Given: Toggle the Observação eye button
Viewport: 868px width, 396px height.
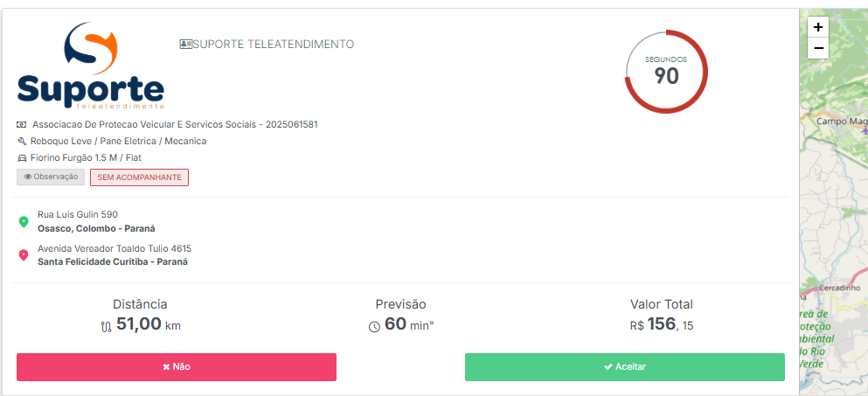Looking at the screenshot, I should click(51, 177).
